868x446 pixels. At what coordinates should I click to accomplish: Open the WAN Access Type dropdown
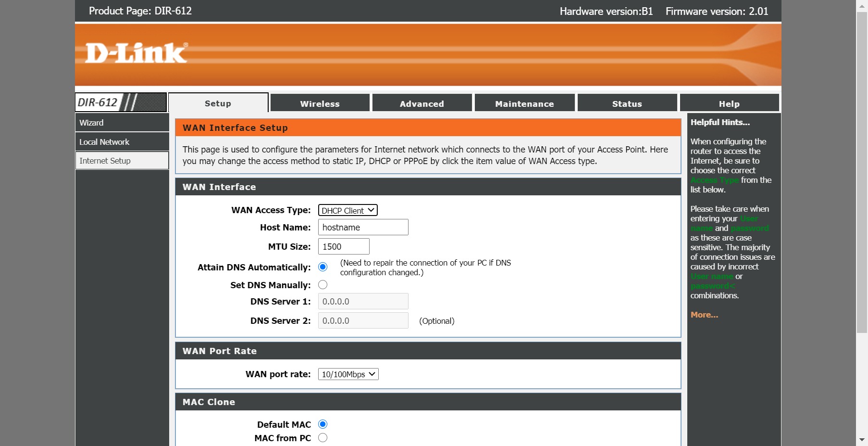coord(348,210)
